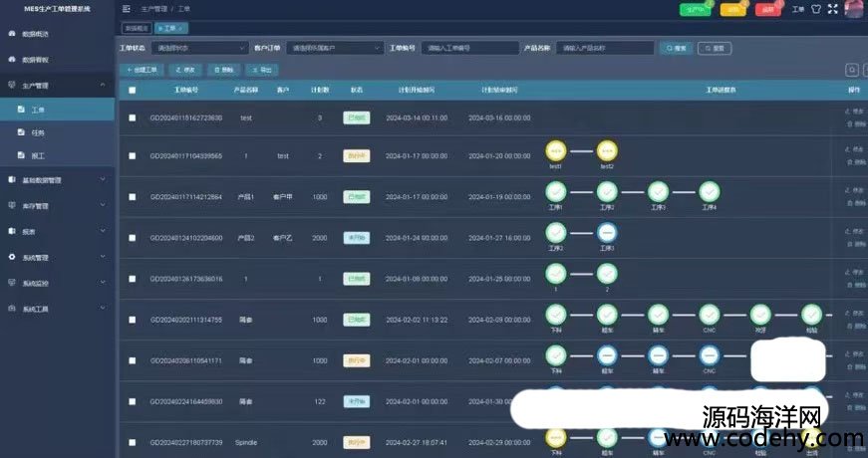Click the user avatar at top right
The height and width of the screenshot is (458, 868).
click(x=854, y=9)
